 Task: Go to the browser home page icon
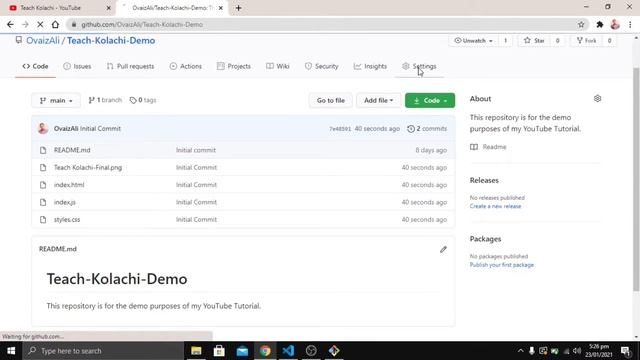pos(55,24)
